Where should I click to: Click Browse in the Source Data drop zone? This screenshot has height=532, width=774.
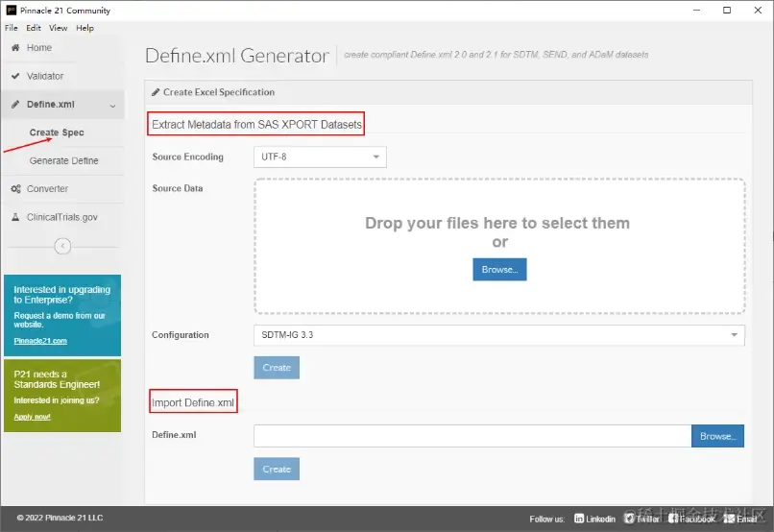pyautogui.click(x=499, y=270)
